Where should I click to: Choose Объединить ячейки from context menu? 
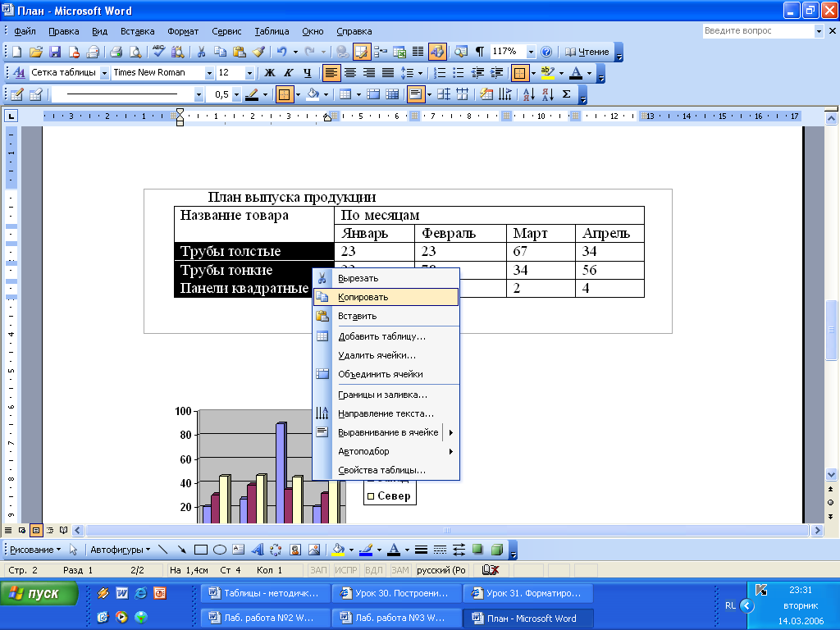pyautogui.click(x=386, y=374)
